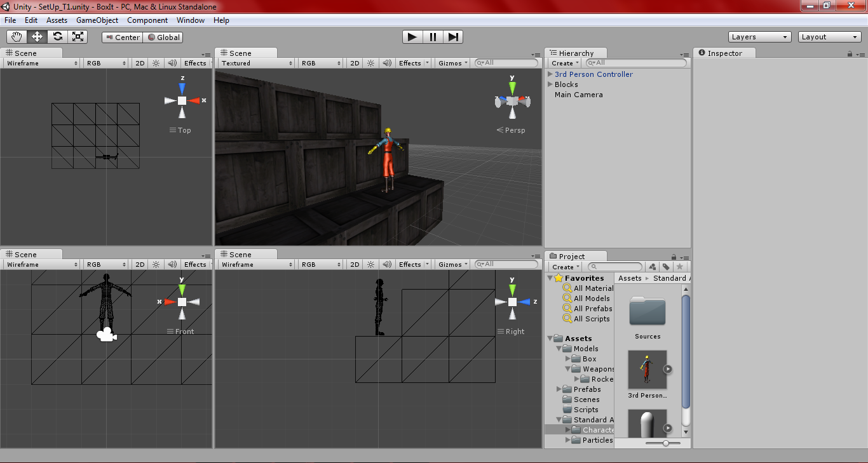Toggle audio in the Top scene view
Screen dimensions: 868x463
coord(172,63)
